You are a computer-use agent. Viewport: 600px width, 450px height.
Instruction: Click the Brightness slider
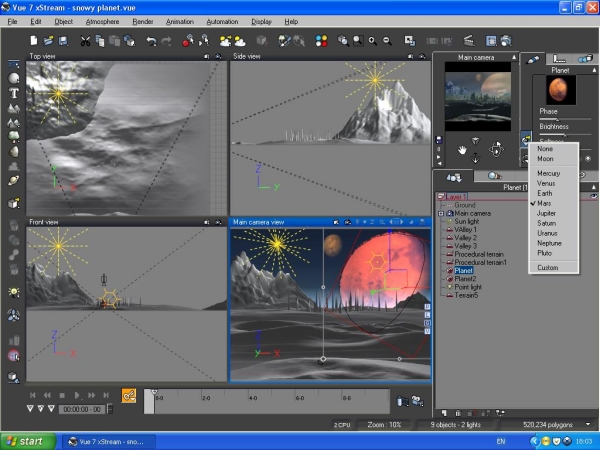click(x=565, y=134)
